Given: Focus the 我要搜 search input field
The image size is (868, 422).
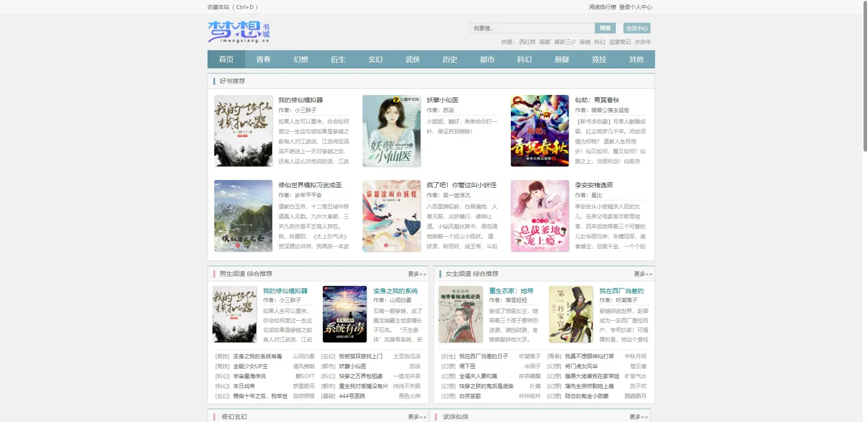Looking at the screenshot, I should click(532, 28).
